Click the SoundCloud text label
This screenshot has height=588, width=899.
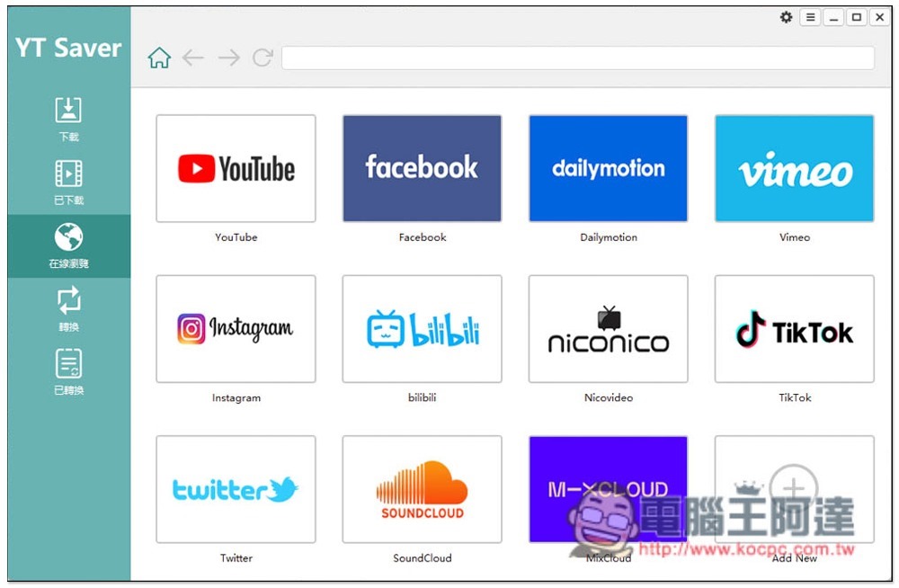(423, 557)
